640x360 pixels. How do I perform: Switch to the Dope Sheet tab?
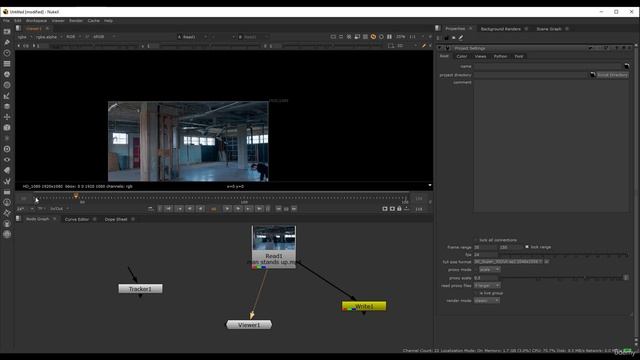(116, 219)
